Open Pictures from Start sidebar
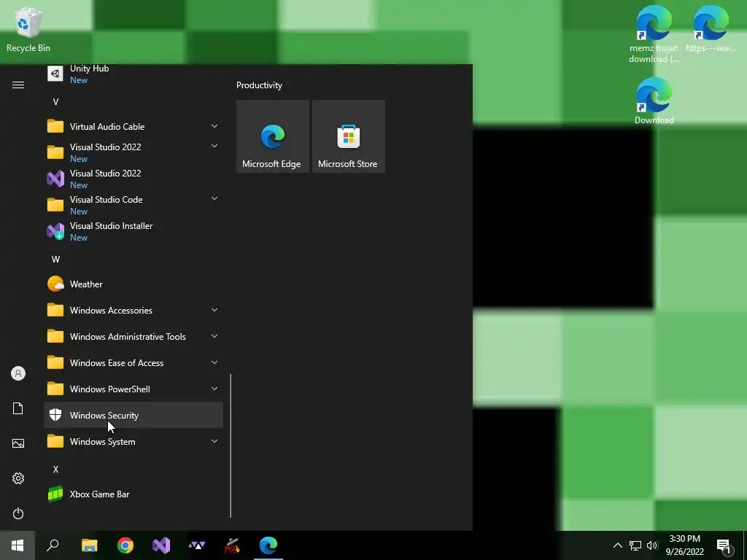Viewport: 747px width, 560px height. [18, 443]
